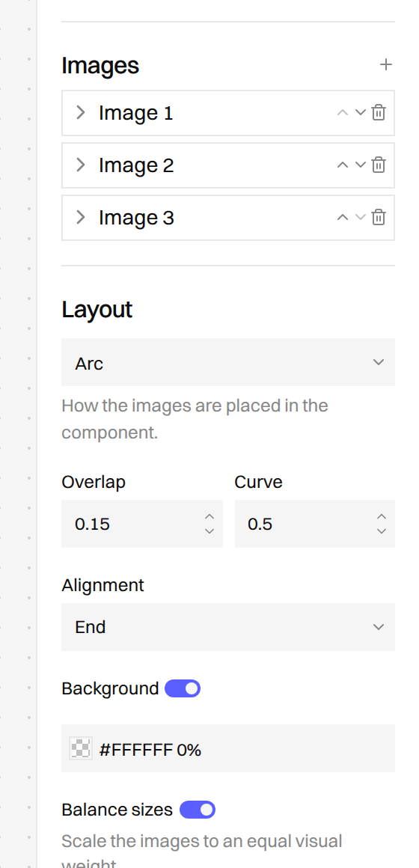The height and width of the screenshot is (868, 419).
Task: Click the Images section heading
Action: click(100, 65)
